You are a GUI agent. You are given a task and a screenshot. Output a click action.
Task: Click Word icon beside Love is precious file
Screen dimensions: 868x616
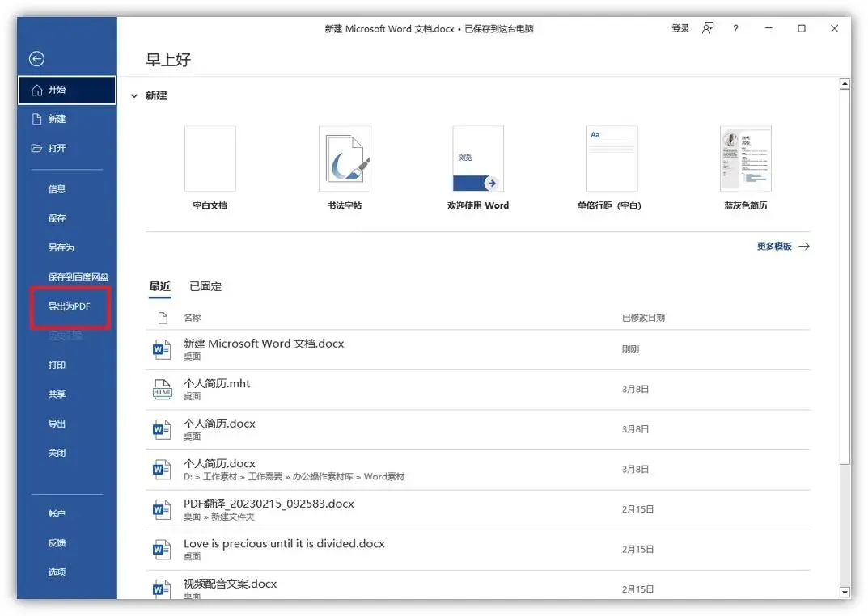pyautogui.click(x=162, y=550)
